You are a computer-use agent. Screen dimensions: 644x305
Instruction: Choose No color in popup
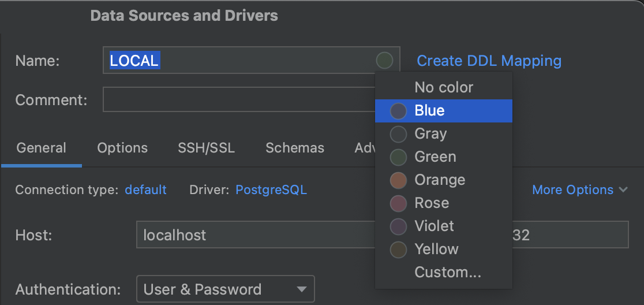[443, 88]
